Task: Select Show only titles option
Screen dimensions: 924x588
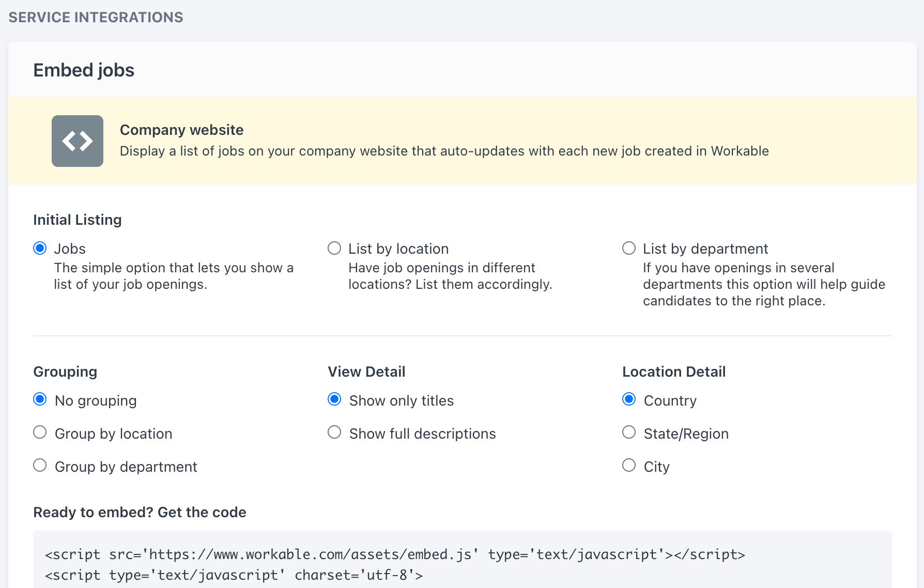Action: coord(334,399)
